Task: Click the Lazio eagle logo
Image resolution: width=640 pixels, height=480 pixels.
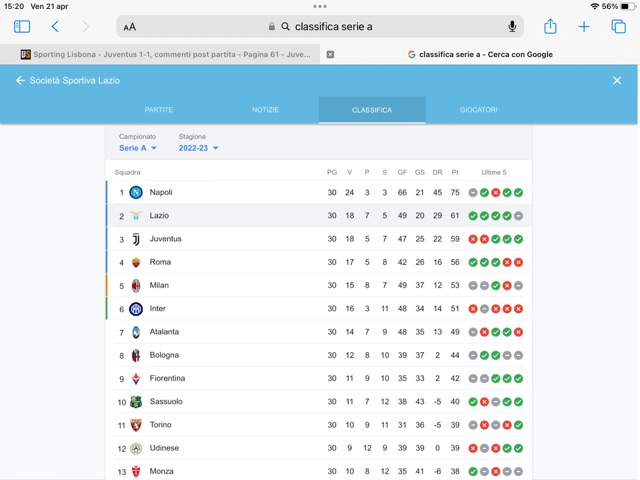Action: pos(136,216)
